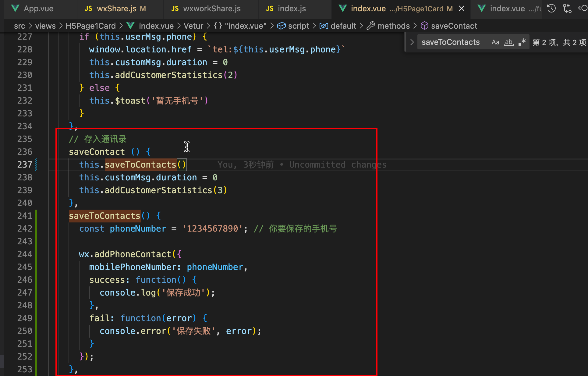Click the Vue icon on App.vue tab
The image size is (588, 376).
coord(15,9)
